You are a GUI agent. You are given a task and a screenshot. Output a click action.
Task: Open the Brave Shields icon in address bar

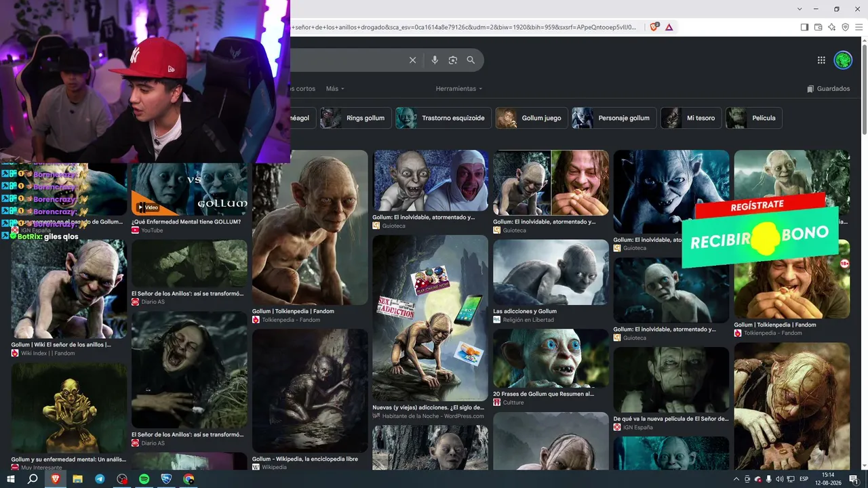coord(654,27)
